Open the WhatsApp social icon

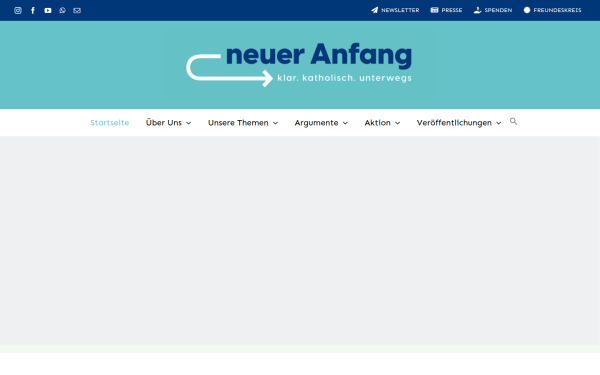click(x=62, y=10)
